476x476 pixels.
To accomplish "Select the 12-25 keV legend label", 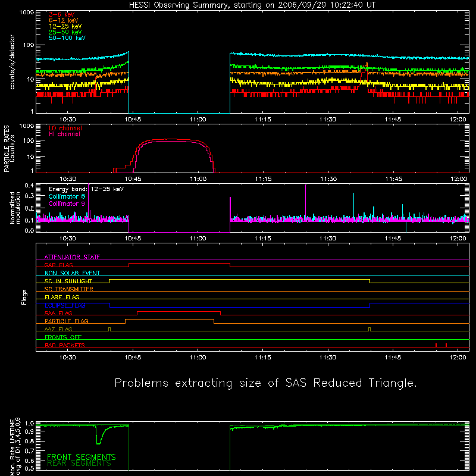I will pos(65,26).
